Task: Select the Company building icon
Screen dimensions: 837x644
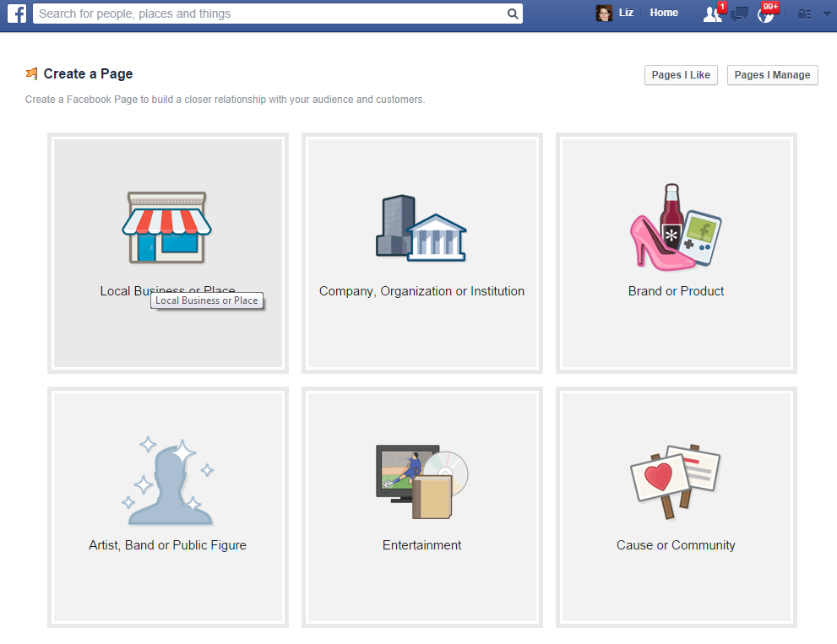Action: [x=421, y=228]
